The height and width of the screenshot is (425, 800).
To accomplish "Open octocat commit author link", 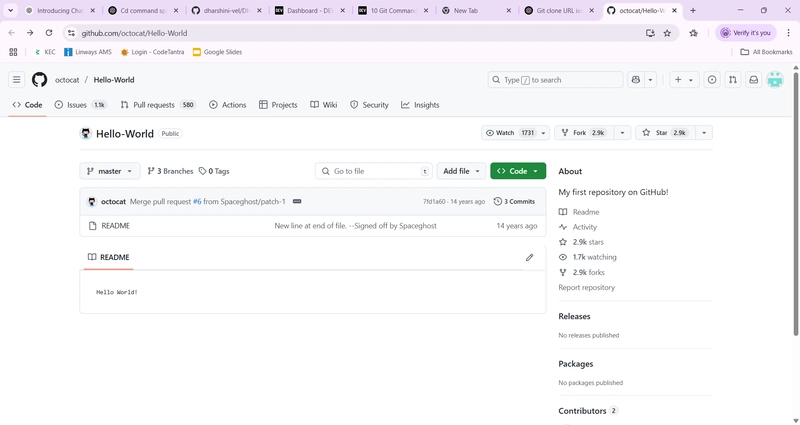I will pos(113,202).
